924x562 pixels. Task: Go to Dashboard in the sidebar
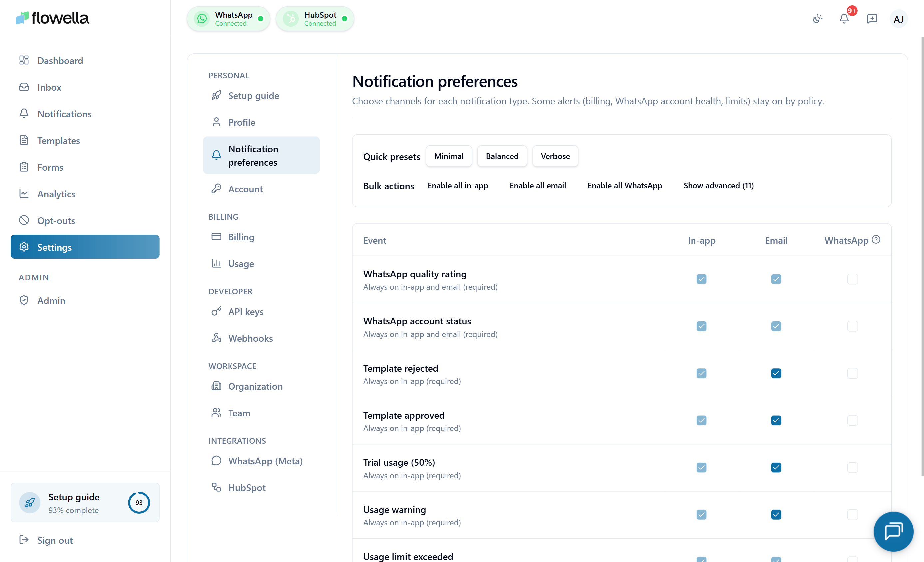pos(85,60)
